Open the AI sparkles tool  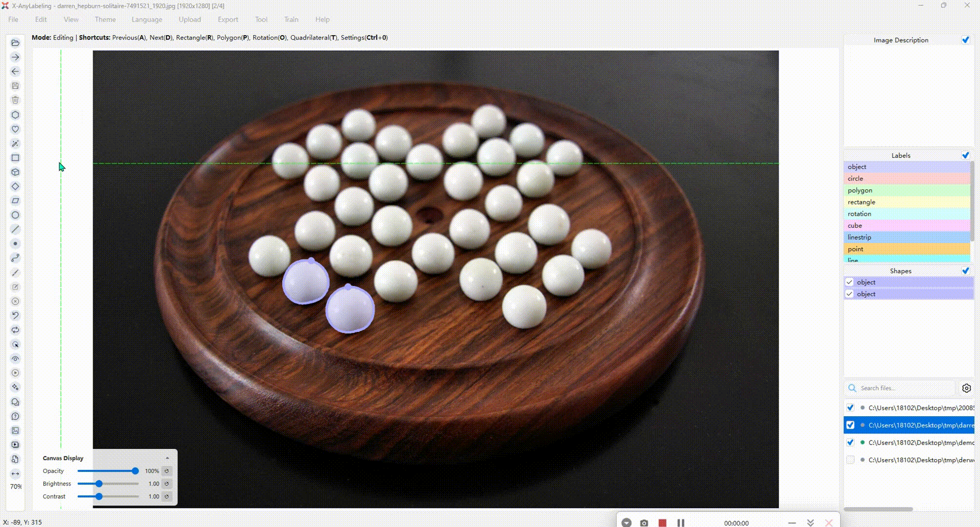click(x=15, y=387)
